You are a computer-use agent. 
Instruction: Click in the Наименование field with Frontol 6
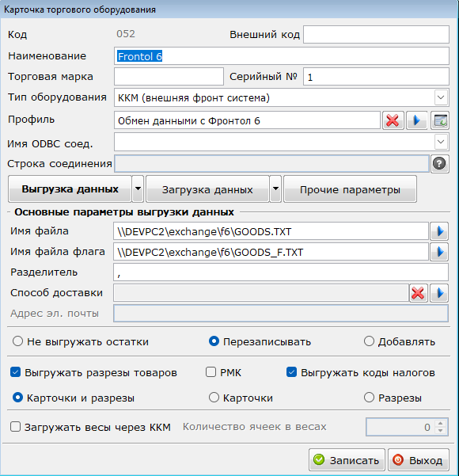282,56
